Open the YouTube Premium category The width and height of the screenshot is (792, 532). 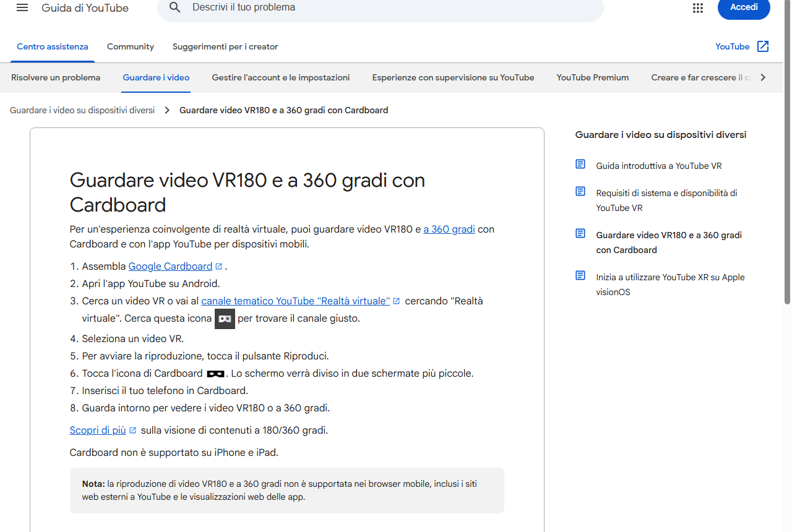[593, 77]
